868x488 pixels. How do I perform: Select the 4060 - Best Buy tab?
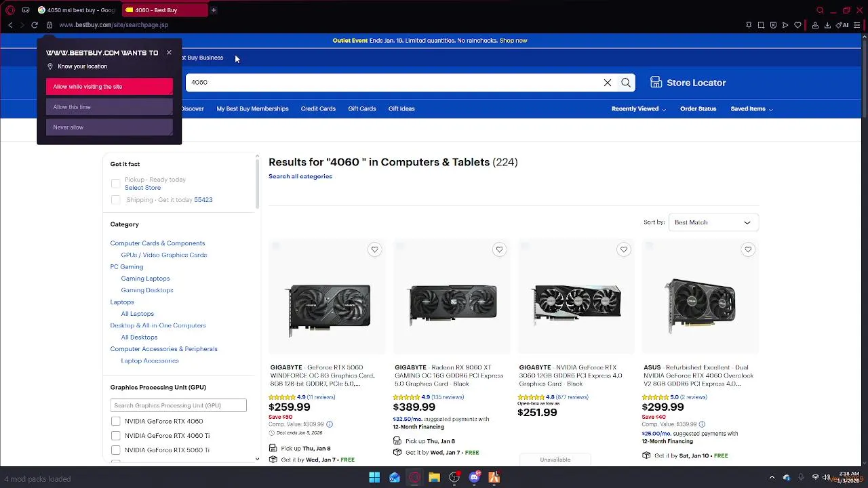click(x=165, y=10)
